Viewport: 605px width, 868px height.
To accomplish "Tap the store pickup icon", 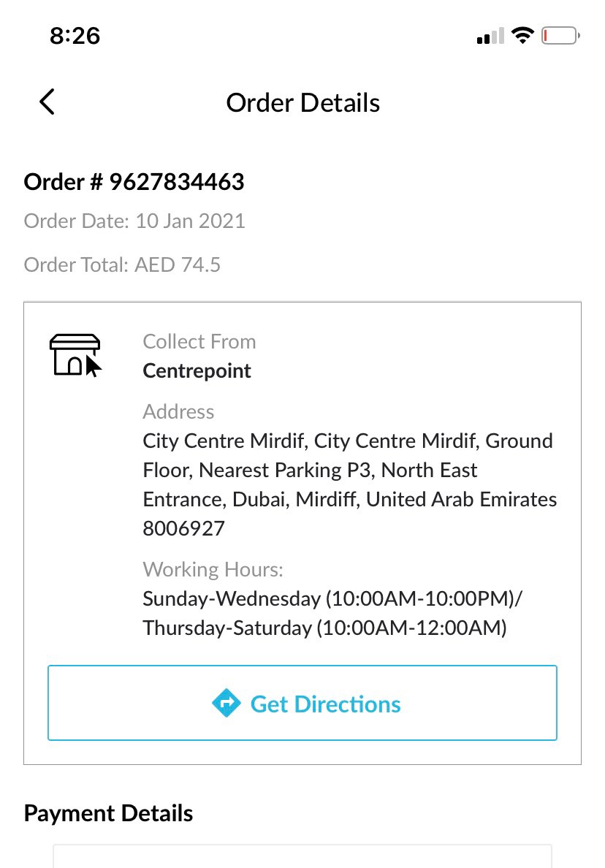I will tap(75, 355).
